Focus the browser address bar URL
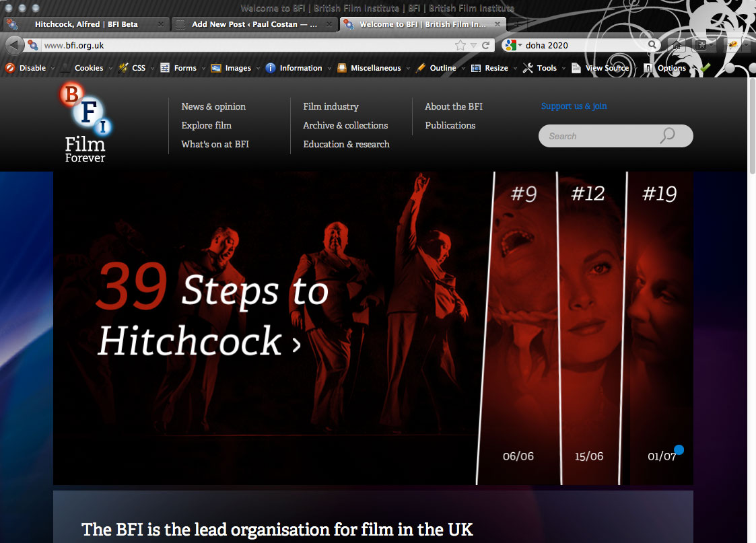The height and width of the screenshot is (543, 756). click(246, 45)
